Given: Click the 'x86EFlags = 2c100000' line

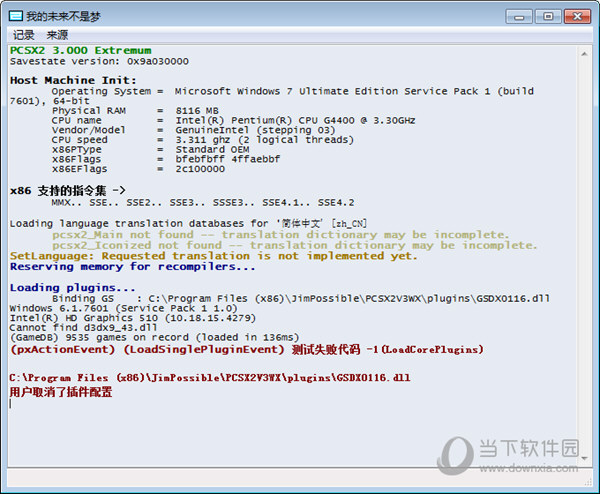Looking at the screenshot, I should (138, 169).
